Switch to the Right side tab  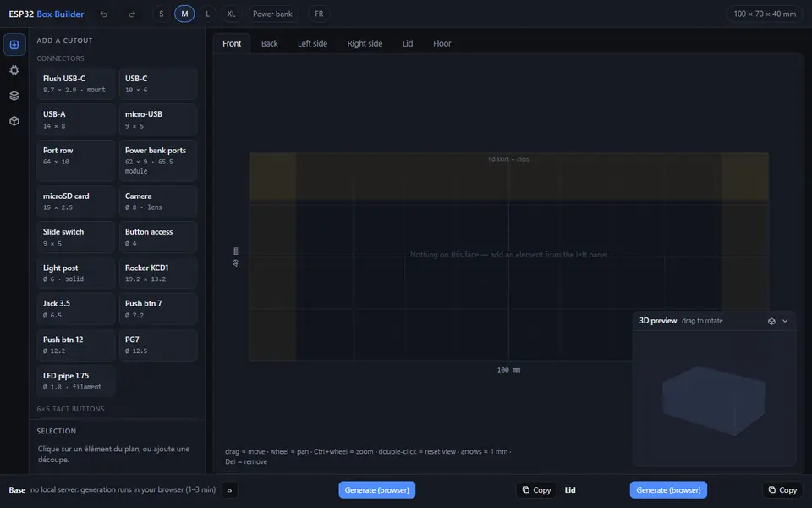coord(365,43)
